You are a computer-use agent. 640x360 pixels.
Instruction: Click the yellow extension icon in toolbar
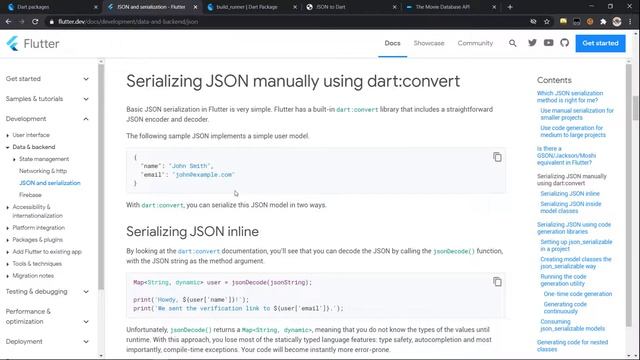(x=563, y=21)
